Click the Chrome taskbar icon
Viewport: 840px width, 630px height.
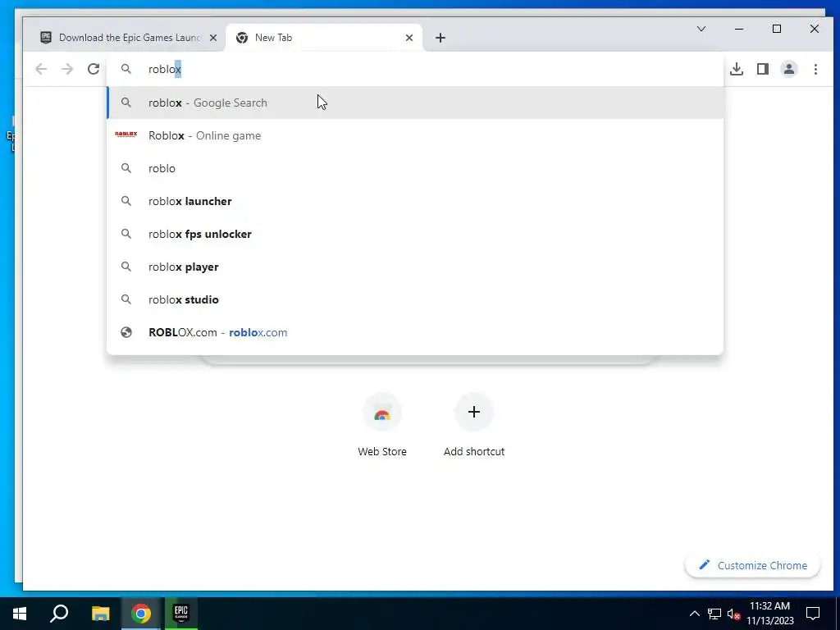141,614
